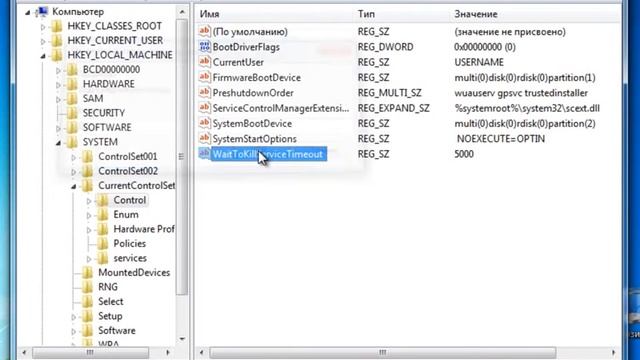This screenshot has height=360, width=640.
Task: Click tree pane horizontal scroll-right arrow
Action: click(x=168, y=352)
